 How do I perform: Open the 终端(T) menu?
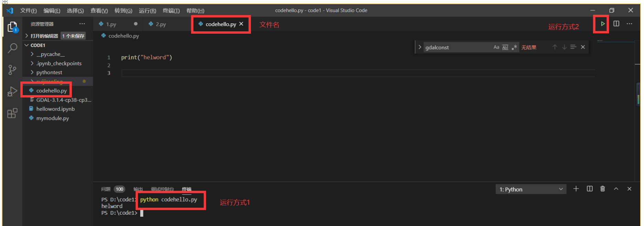point(171,11)
